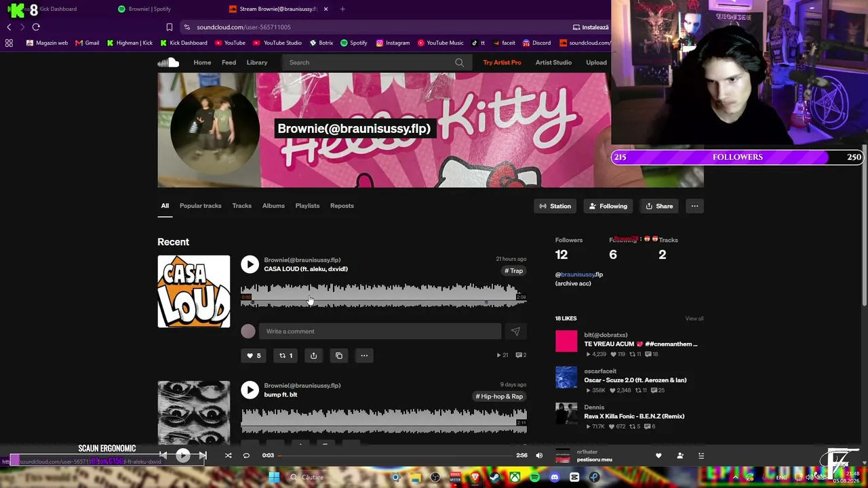Open the TE VREAU ACUM liked track thumbnail
Viewport: 868px width, 488px height.
(x=566, y=342)
